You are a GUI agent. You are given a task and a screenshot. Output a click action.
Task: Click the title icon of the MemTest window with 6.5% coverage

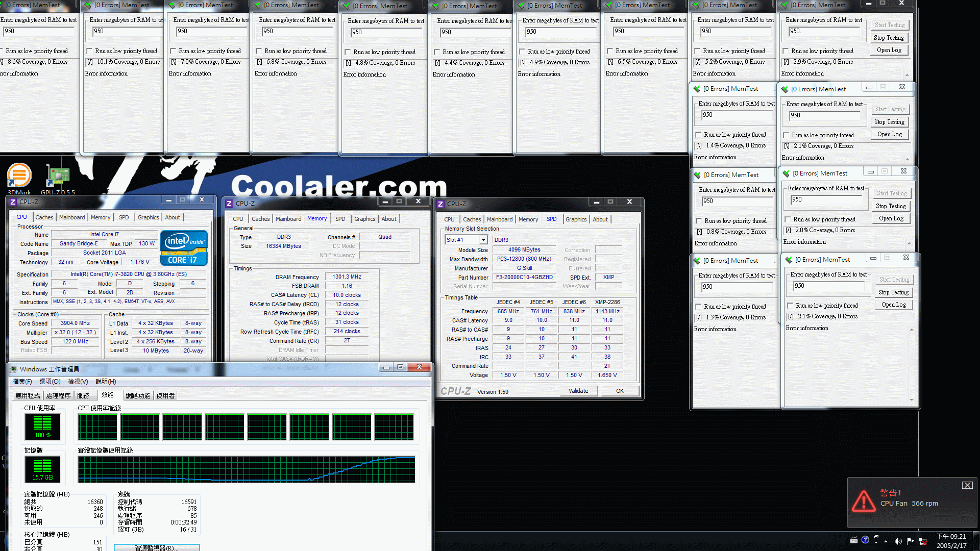[x=608, y=5]
